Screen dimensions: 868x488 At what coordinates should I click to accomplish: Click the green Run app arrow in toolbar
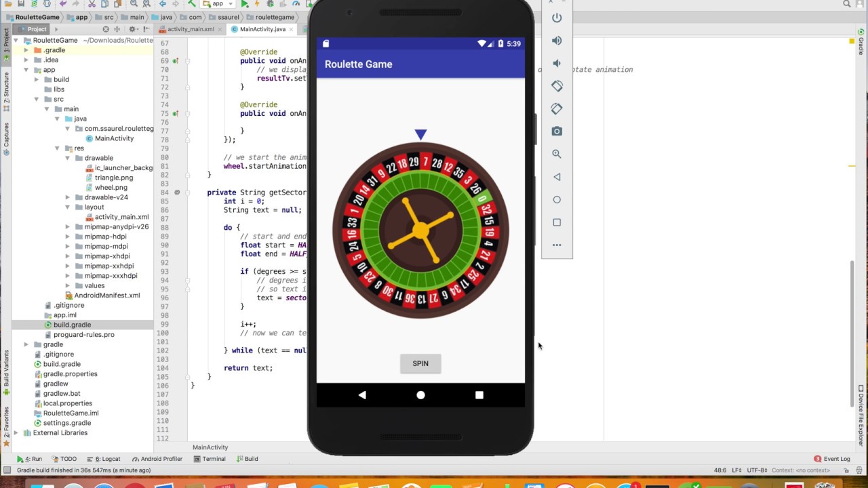pyautogui.click(x=245, y=4)
